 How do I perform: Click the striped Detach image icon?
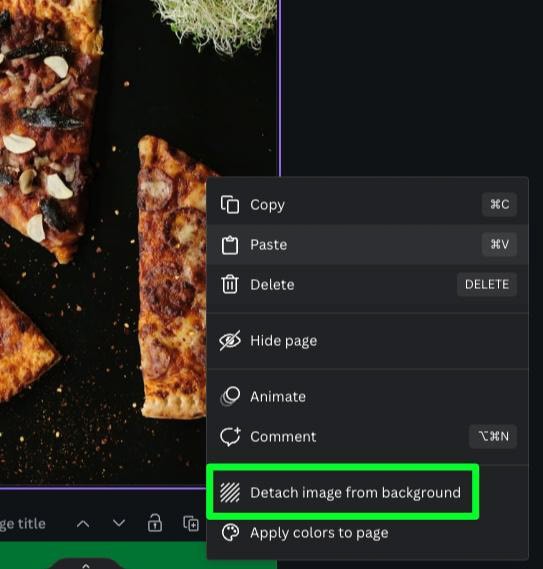tap(230, 492)
